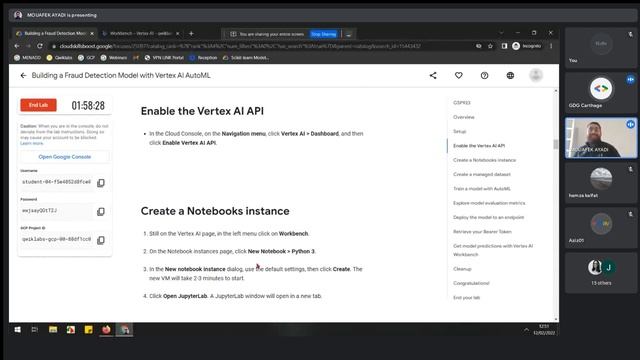Click the lab countdown timer 01:58:28
640x360 pixels.
point(88,106)
